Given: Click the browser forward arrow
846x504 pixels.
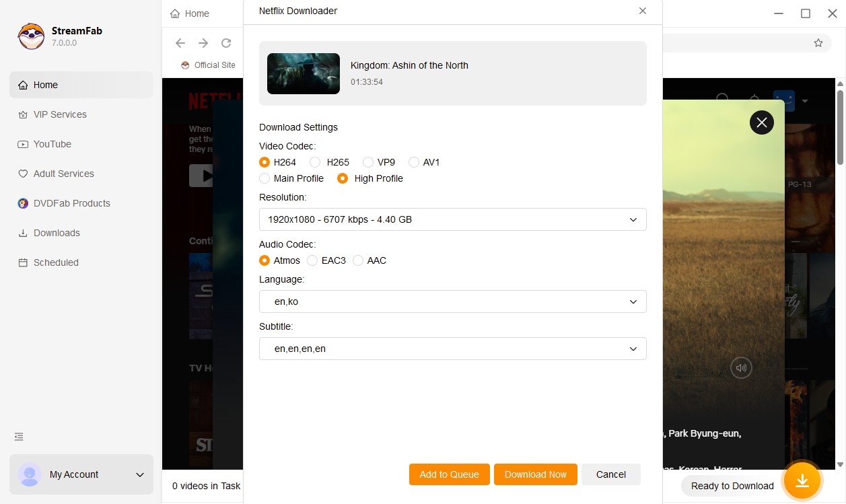Looking at the screenshot, I should tap(203, 43).
